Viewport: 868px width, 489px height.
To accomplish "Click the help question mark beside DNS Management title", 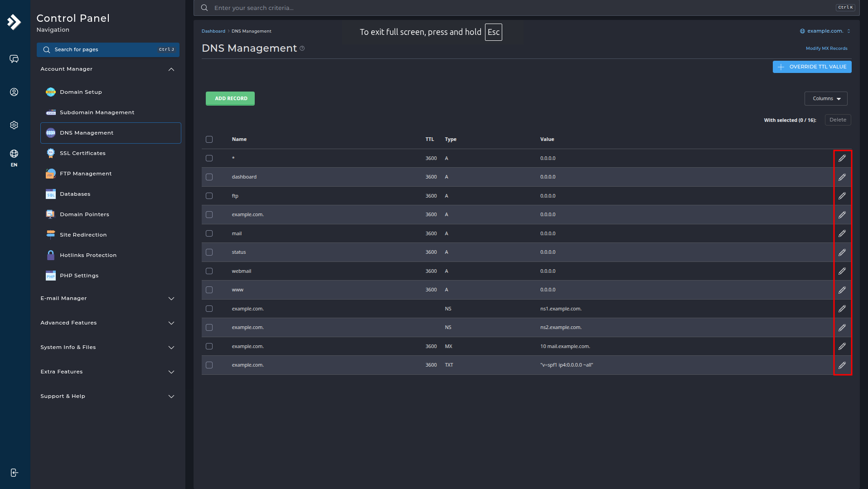I will coord(302,48).
